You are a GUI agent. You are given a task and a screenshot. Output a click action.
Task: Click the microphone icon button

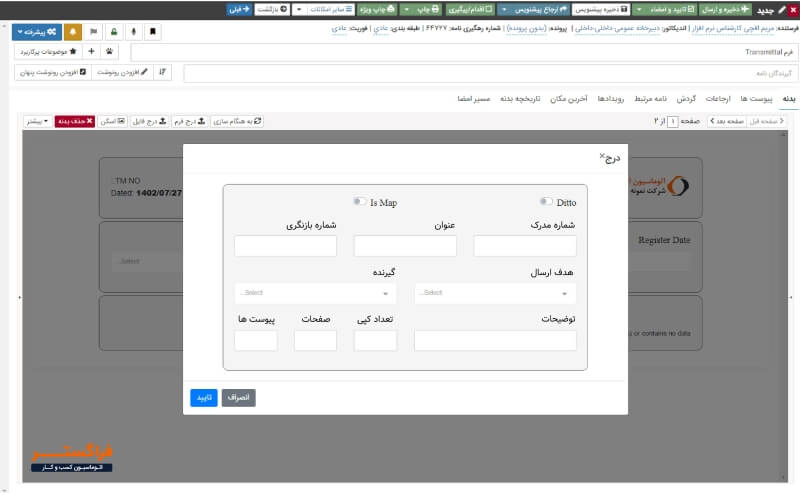(134, 32)
